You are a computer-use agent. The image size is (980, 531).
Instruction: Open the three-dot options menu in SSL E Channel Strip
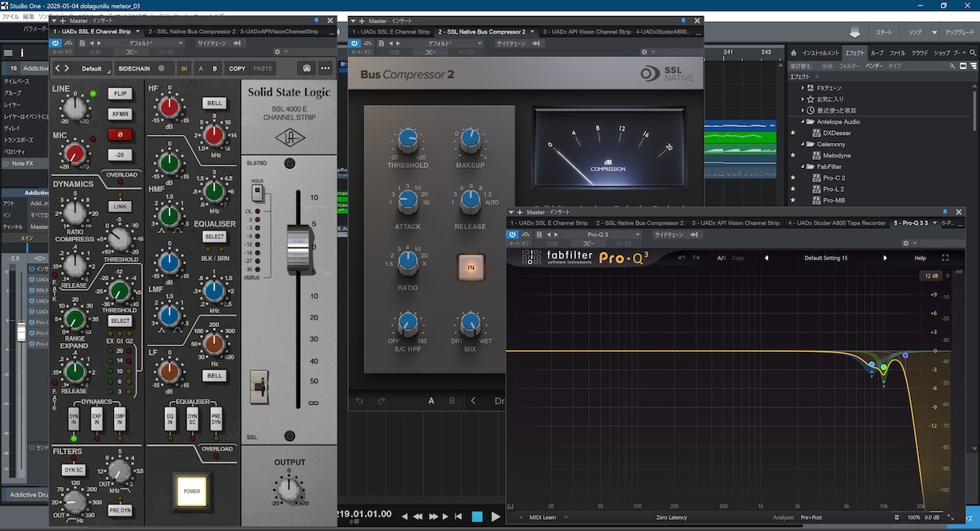point(325,68)
